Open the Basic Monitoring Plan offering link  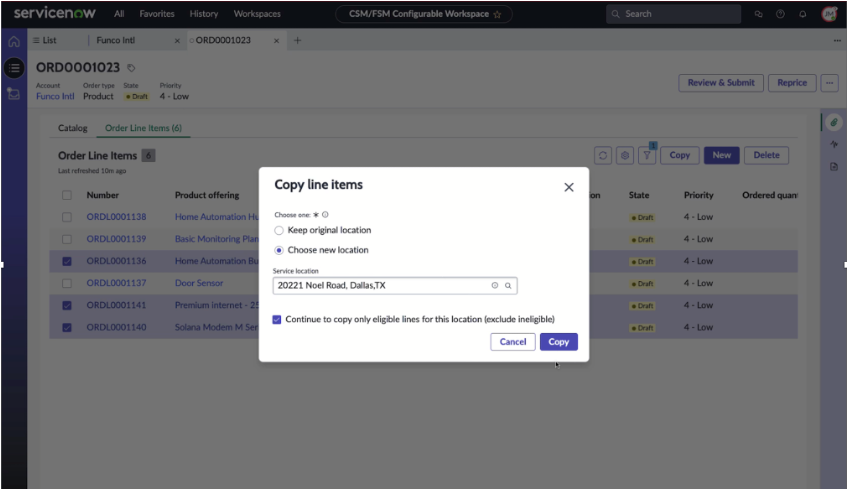(216, 239)
